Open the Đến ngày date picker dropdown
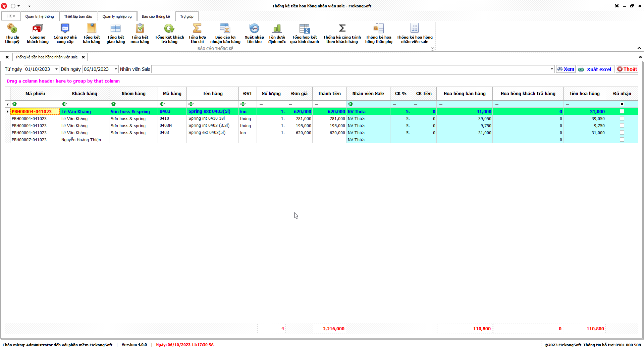 click(x=116, y=69)
